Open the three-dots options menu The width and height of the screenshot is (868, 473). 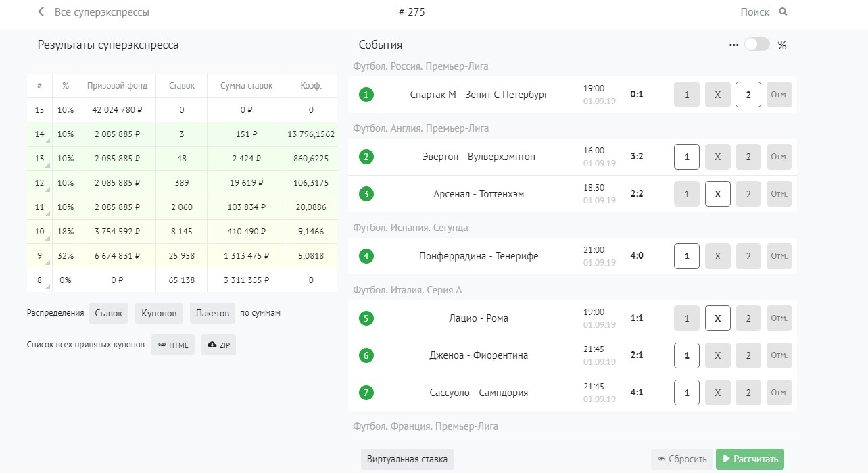[x=733, y=45]
